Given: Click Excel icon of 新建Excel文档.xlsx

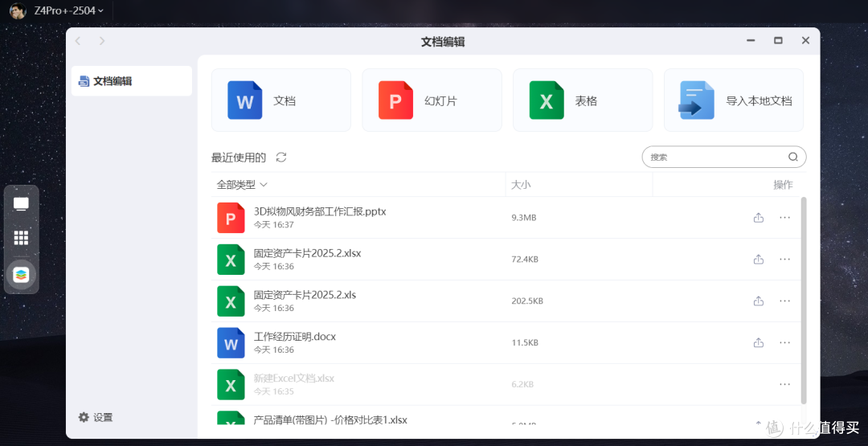Looking at the screenshot, I should 231,385.
